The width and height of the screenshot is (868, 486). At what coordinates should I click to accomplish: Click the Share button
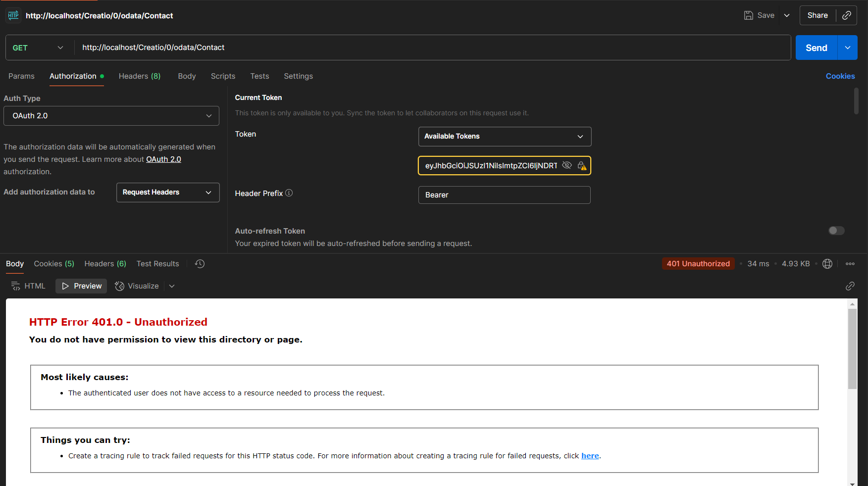click(x=817, y=15)
